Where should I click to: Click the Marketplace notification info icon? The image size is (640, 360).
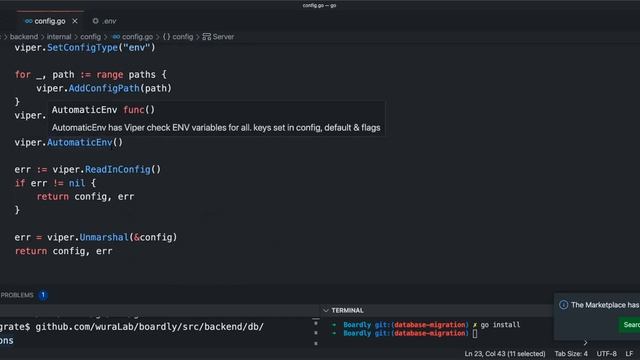(x=564, y=305)
